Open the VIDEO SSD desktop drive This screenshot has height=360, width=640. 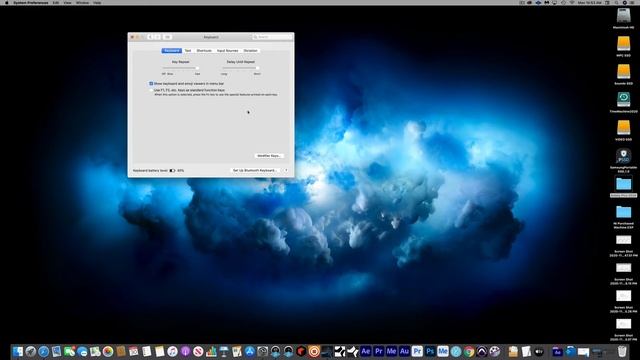623,128
